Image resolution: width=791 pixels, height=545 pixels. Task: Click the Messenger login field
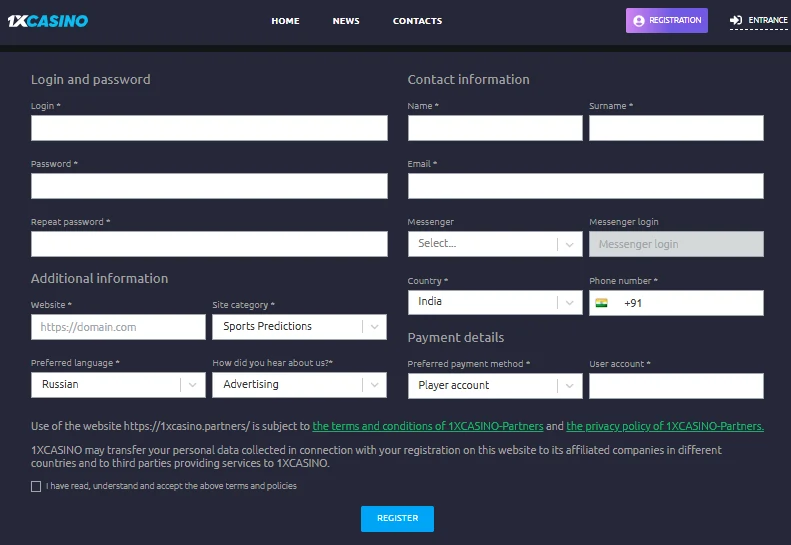pos(676,244)
